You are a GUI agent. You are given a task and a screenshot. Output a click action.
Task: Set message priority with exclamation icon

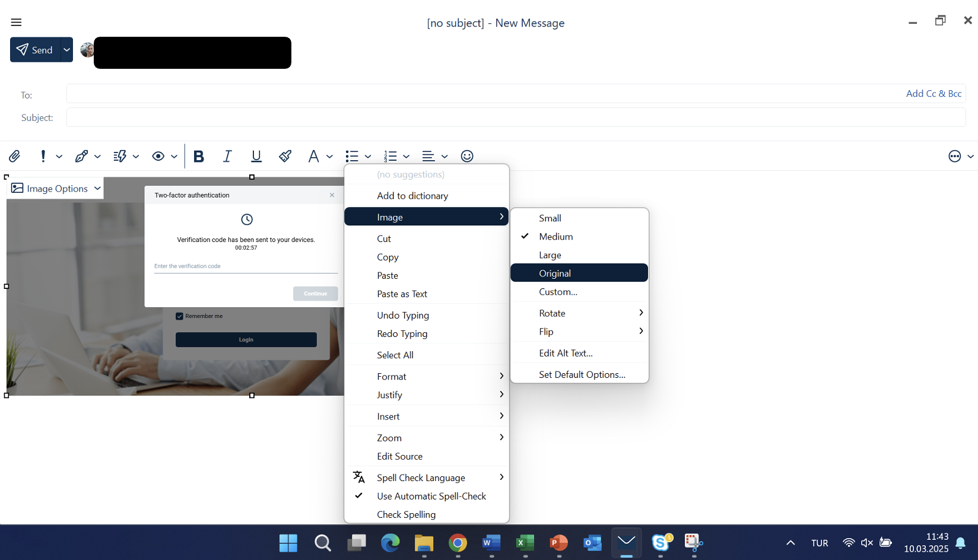[x=43, y=156]
